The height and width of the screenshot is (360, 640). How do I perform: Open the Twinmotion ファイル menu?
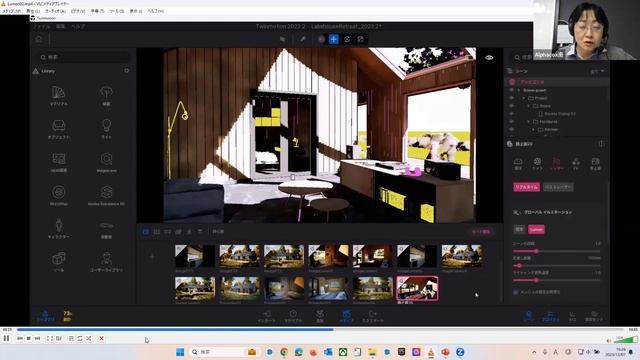coord(41,27)
